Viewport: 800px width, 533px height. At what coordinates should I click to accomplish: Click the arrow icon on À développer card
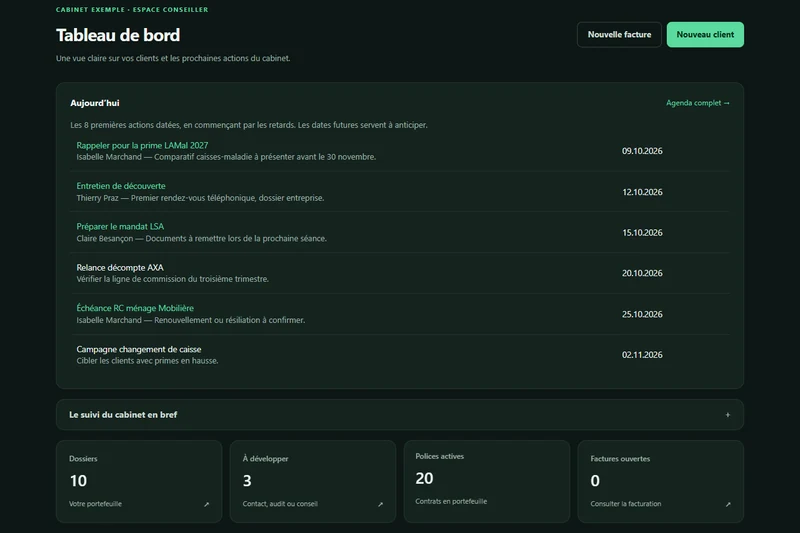(380, 504)
